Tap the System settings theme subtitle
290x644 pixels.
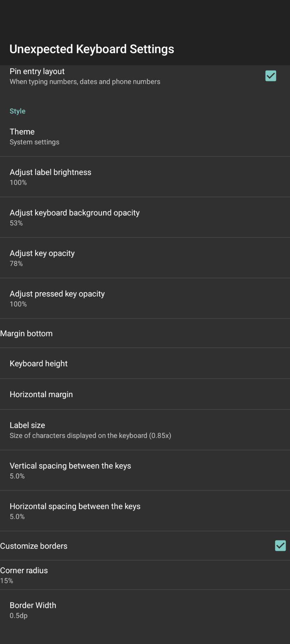pos(35,142)
